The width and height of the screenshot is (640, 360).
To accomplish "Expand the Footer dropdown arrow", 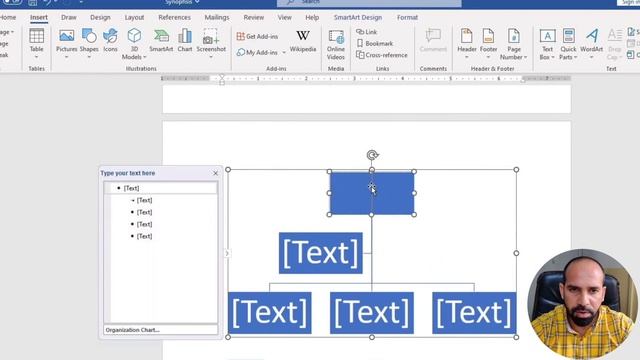I will pyautogui.click(x=488, y=57).
